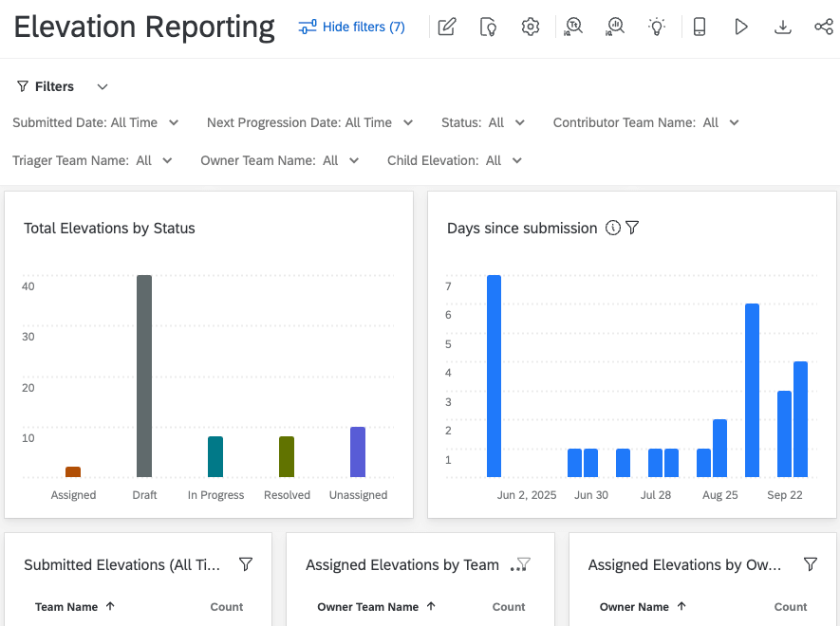
Task: Toggle Hide filters (7)
Action: [351, 27]
